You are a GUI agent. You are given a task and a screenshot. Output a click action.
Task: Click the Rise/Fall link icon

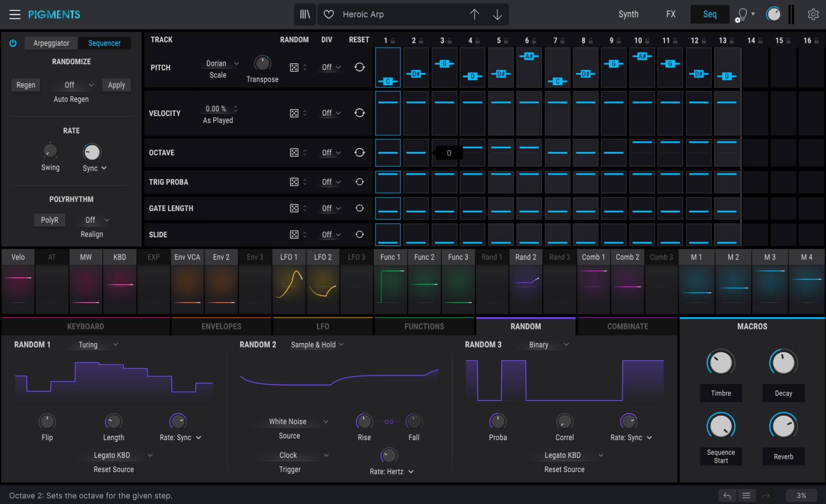click(x=389, y=422)
